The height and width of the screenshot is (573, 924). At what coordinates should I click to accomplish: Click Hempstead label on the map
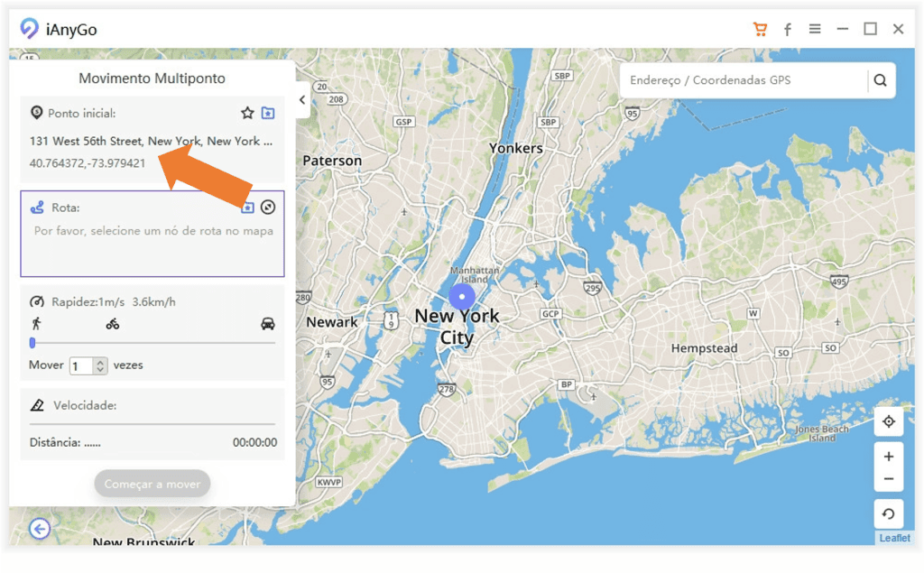tap(704, 348)
